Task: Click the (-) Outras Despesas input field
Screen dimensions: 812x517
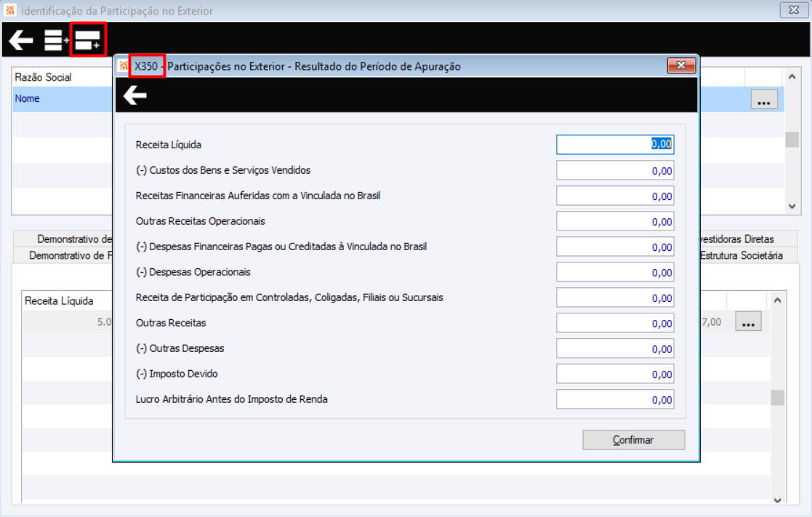Action: [x=615, y=348]
